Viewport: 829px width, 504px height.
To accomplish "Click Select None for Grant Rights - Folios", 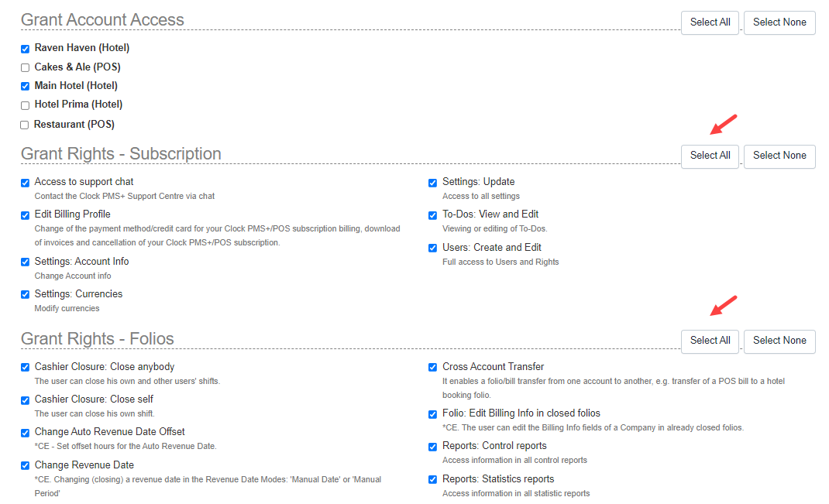I will tap(779, 341).
